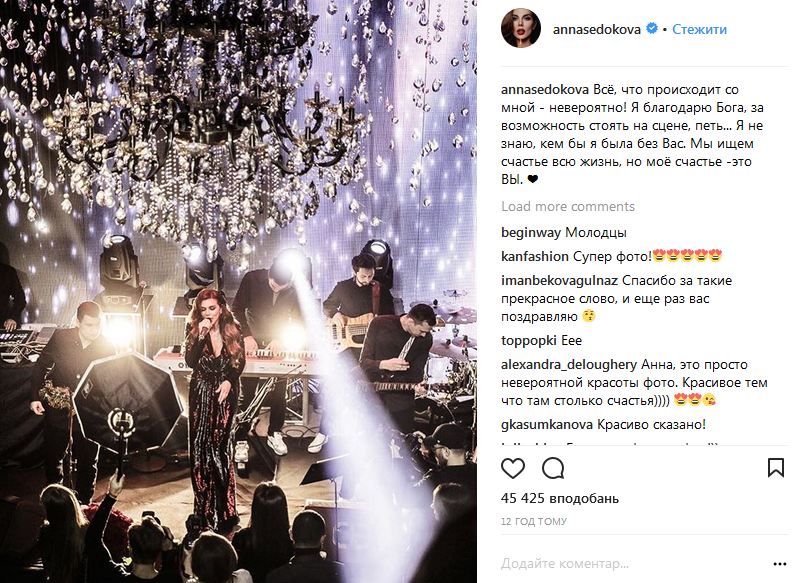Save post with bookmark icon
The width and height of the screenshot is (794, 583).
(776, 468)
